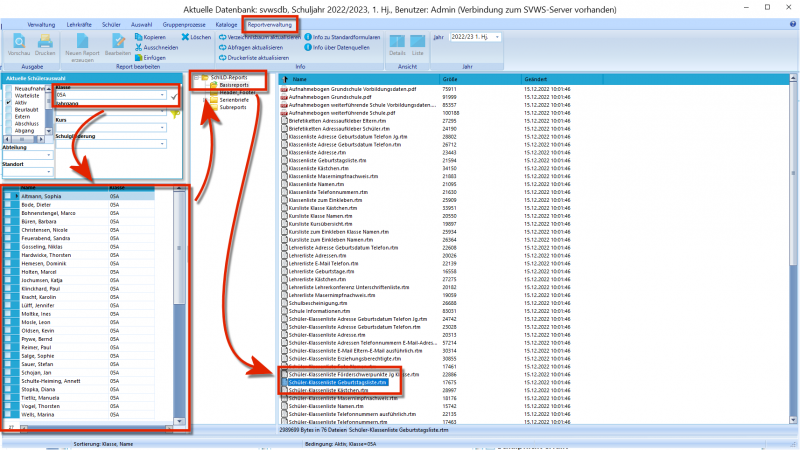The height and width of the screenshot is (450, 800).
Task: Create a new report with Neuen Report erzeugen
Action: 82,47
